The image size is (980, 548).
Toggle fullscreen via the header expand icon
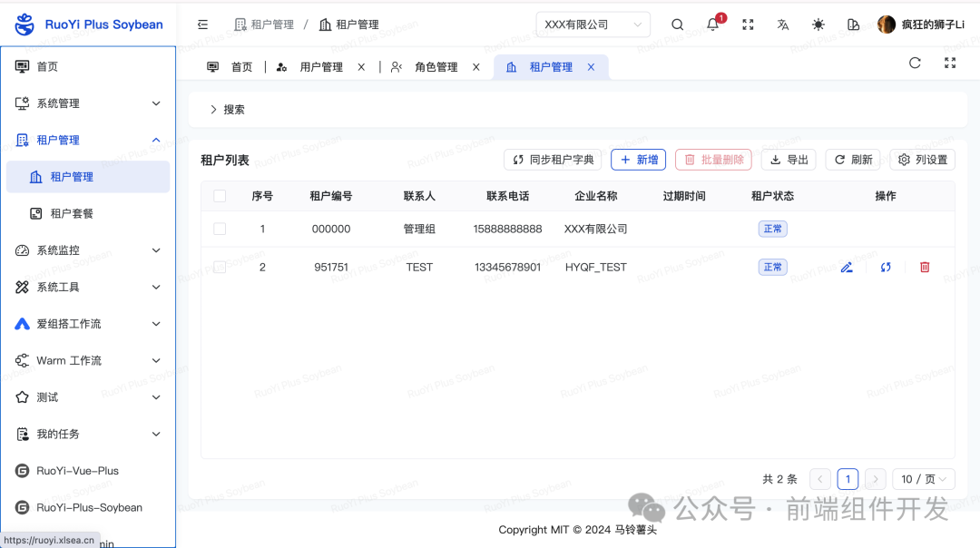click(x=748, y=24)
